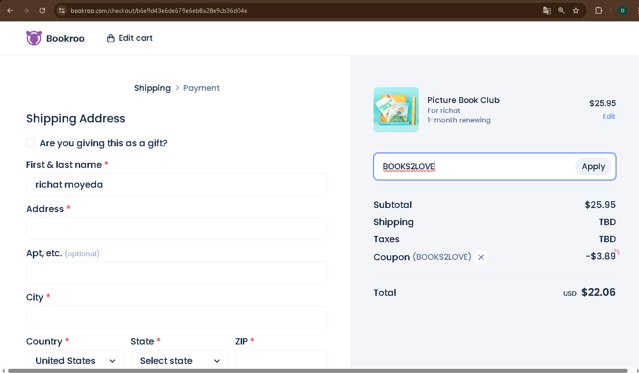Remove the BOOKS2LOVE coupon with the X

481,257
